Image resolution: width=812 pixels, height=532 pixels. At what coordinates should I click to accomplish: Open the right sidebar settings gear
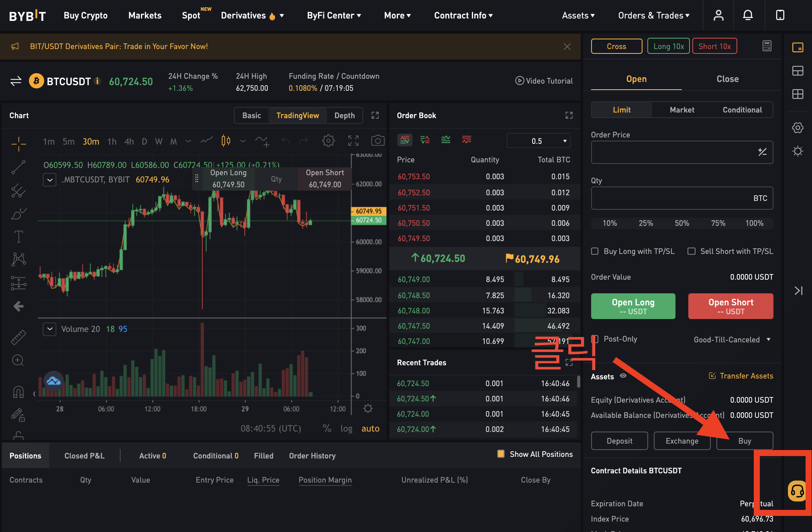point(798,128)
